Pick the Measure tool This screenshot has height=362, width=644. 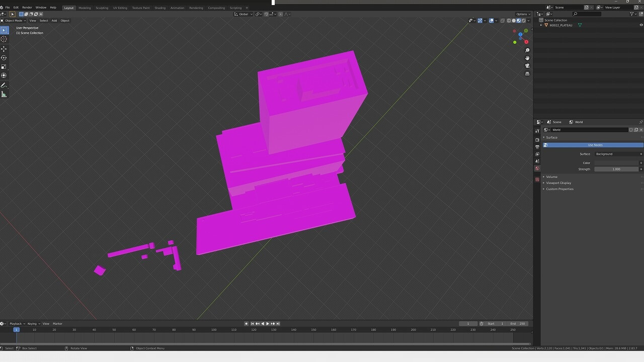(4, 95)
